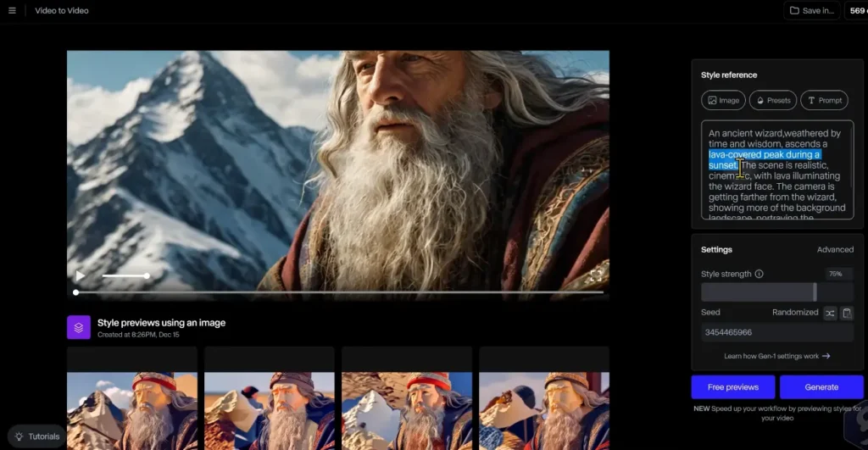Image resolution: width=868 pixels, height=450 pixels.
Task: Switch to the Prompt tab
Action: (824, 100)
